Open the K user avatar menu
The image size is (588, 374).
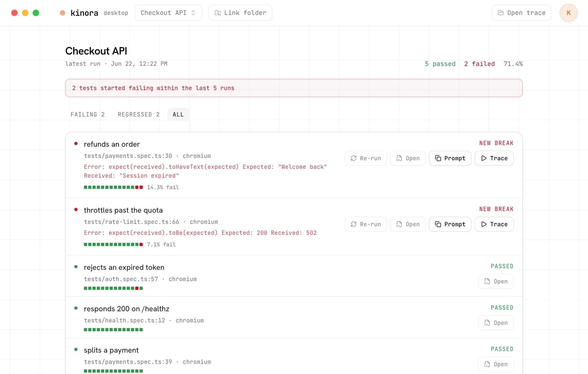568,13
